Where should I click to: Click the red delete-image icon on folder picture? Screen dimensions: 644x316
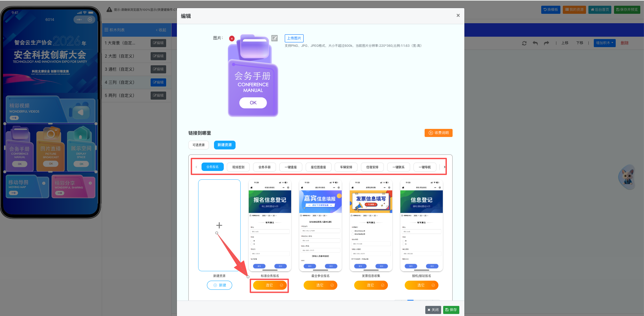232,39
